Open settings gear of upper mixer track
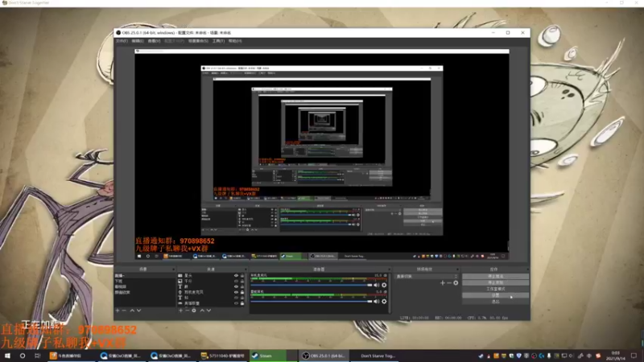 pyautogui.click(x=384, y=285)
